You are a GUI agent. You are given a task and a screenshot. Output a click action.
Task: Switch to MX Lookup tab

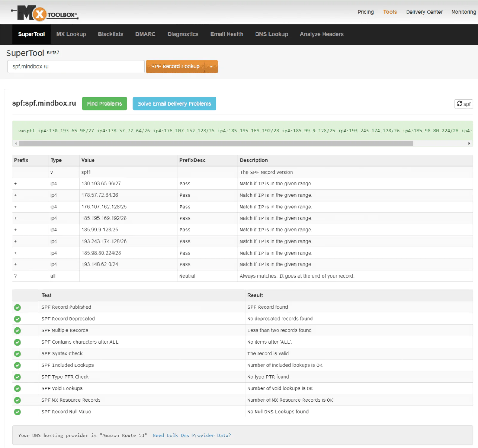71,34
